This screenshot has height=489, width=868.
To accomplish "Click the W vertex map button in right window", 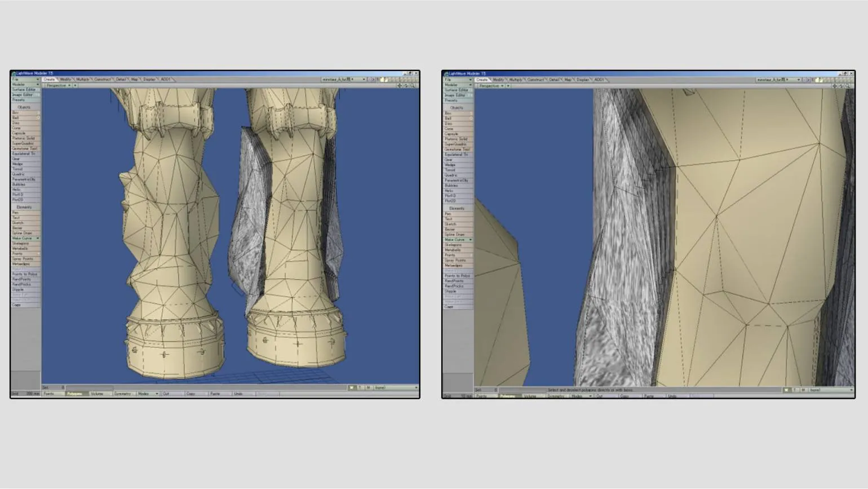I will (x=786, y=390).
